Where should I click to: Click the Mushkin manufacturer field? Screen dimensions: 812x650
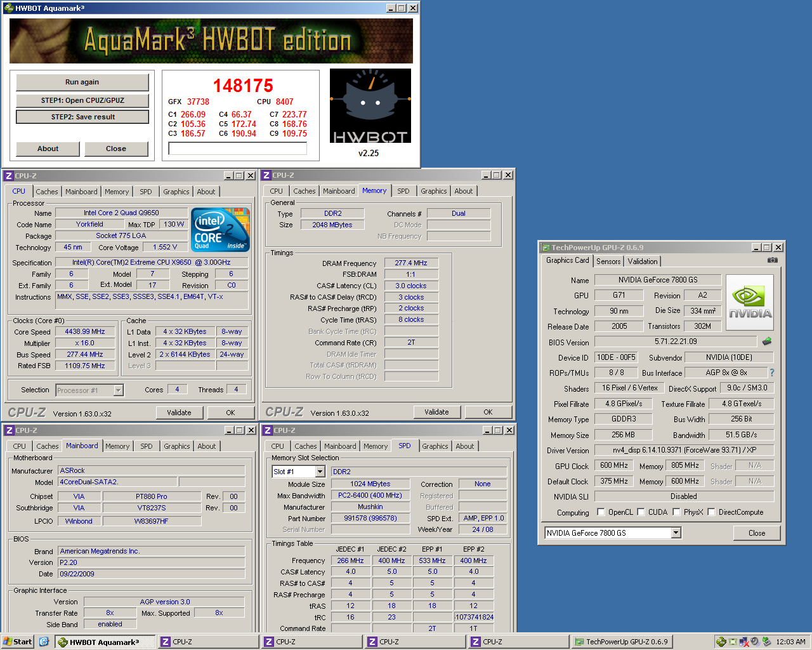[x=370, y=507]
